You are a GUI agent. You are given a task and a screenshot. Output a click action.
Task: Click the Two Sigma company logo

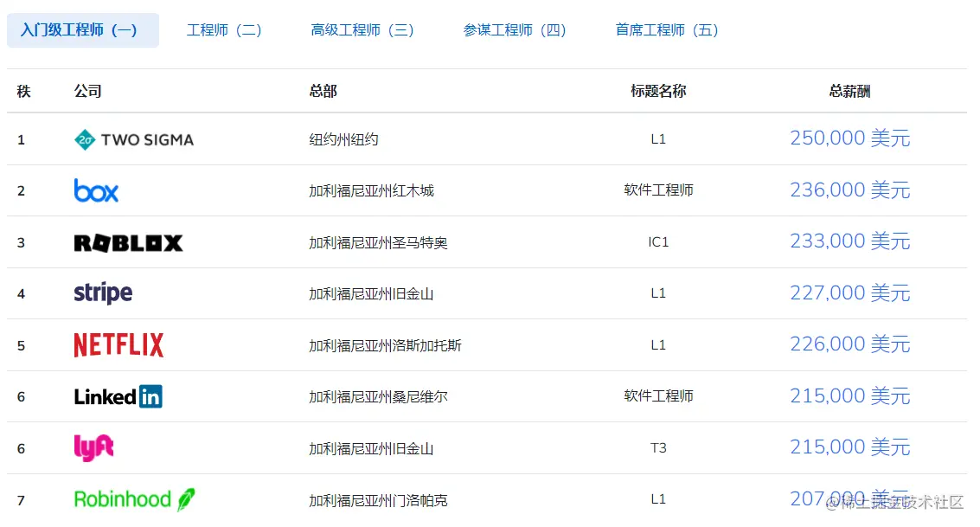click(x=134, y=139)
